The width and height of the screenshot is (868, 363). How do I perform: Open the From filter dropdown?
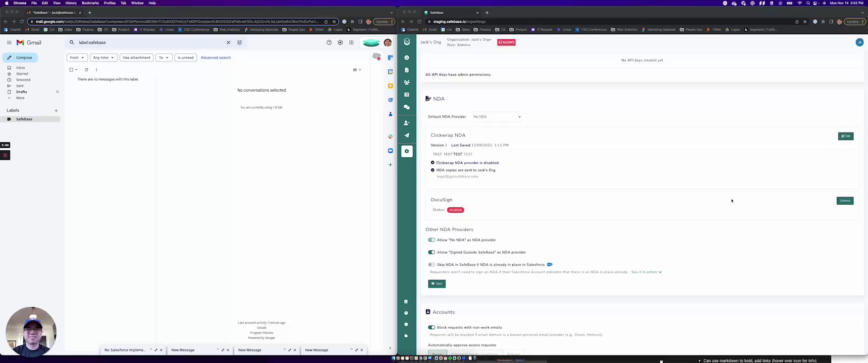click(x=77, y=57)
